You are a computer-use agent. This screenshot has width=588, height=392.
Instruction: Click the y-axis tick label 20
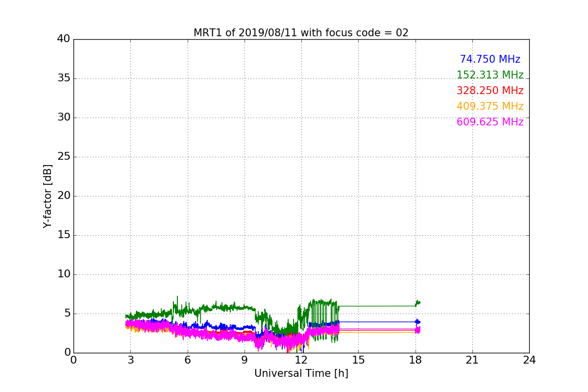64,196
